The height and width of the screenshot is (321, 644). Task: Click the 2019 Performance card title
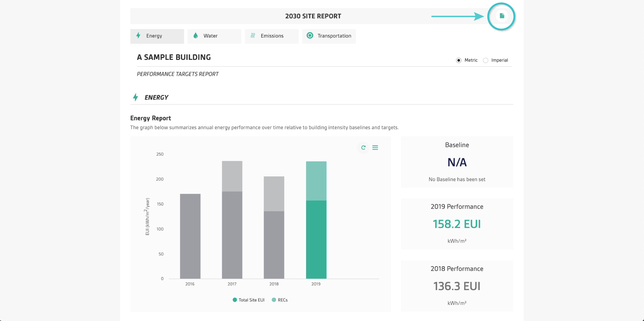point(457,207)
